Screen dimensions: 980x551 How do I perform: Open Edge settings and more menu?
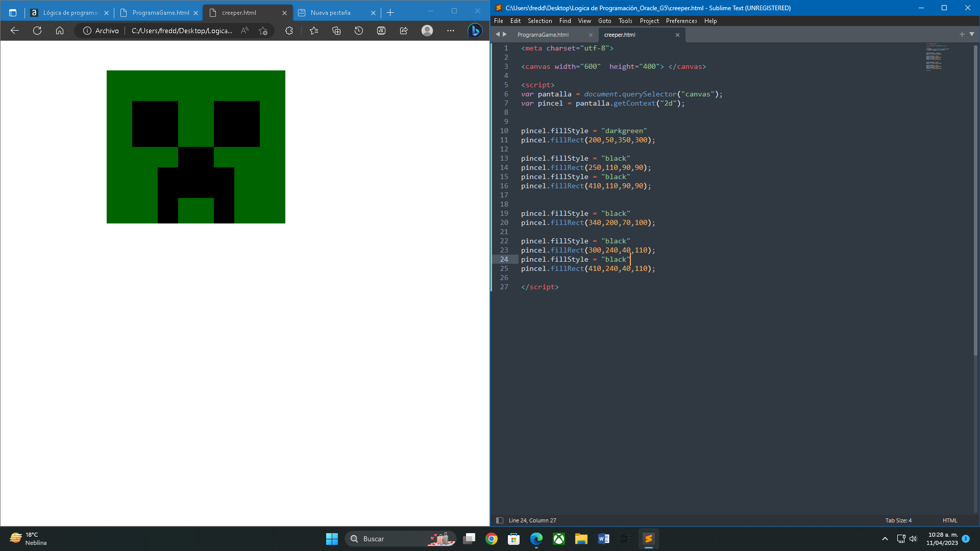[450, 31]
